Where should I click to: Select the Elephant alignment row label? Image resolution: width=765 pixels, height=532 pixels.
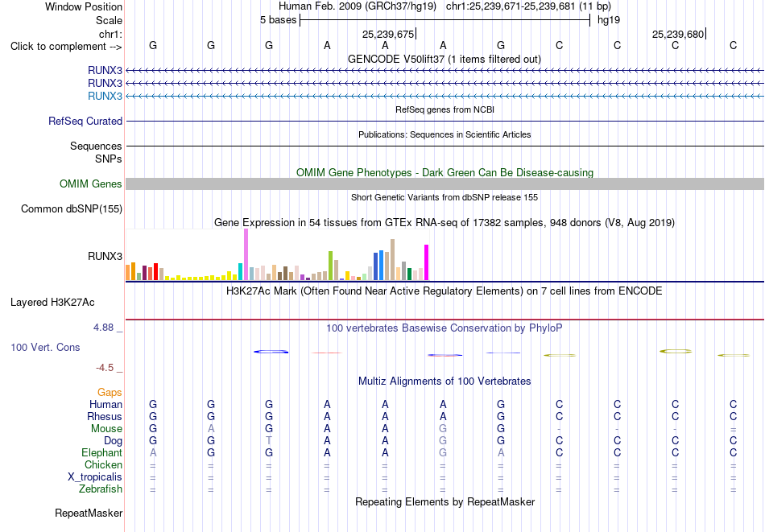(102, 452)
